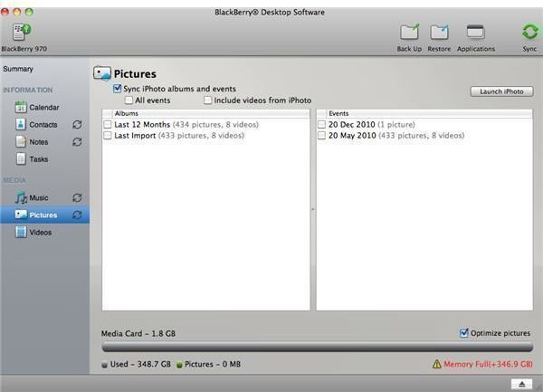Select the Pictures sidebar item
This screenshot has height=392, width=543.
coord(44,215)
